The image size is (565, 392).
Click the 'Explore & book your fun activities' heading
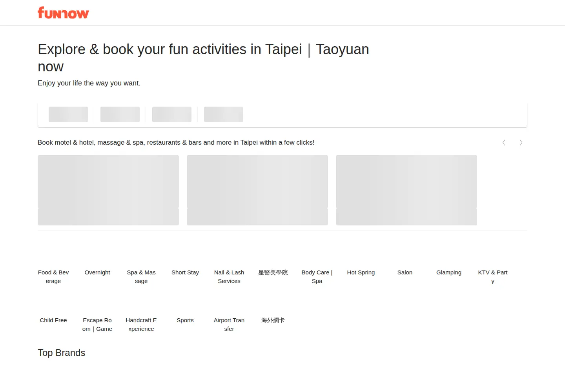203,58
